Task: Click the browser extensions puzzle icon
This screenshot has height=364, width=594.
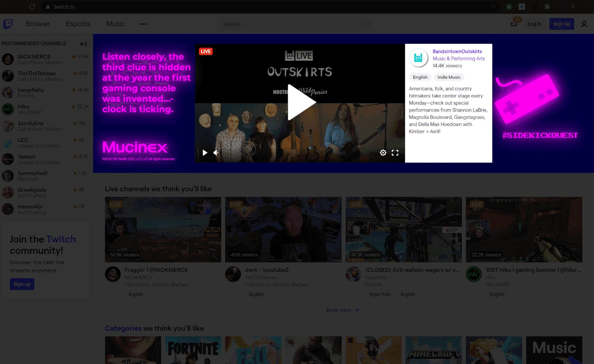Action: click(547, 6)
